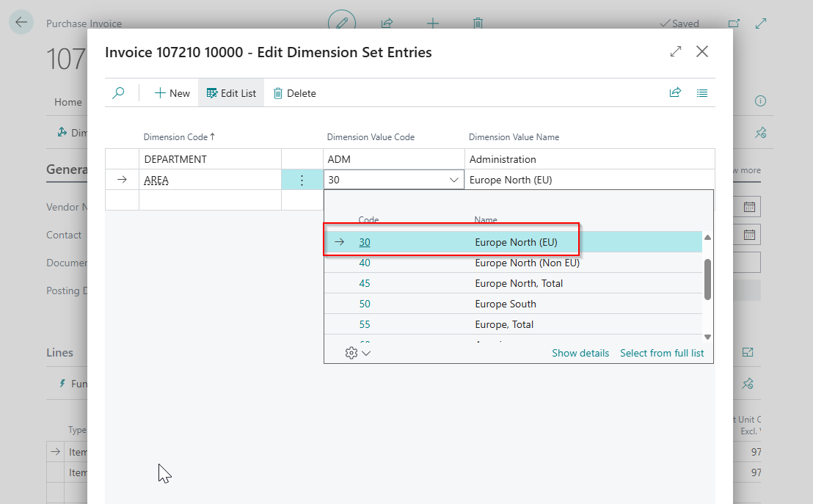Click the search magnifier icon in dialog
813x504 pixels.
[x=118, y=93]
